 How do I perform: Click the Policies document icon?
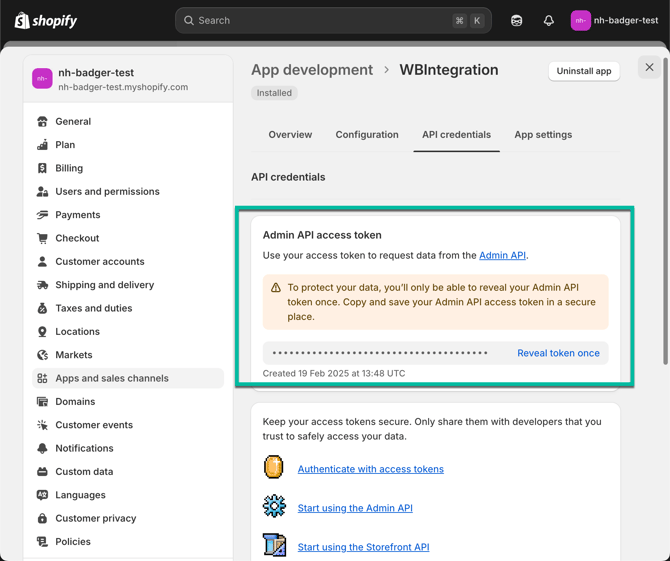[x=42, y=541]
